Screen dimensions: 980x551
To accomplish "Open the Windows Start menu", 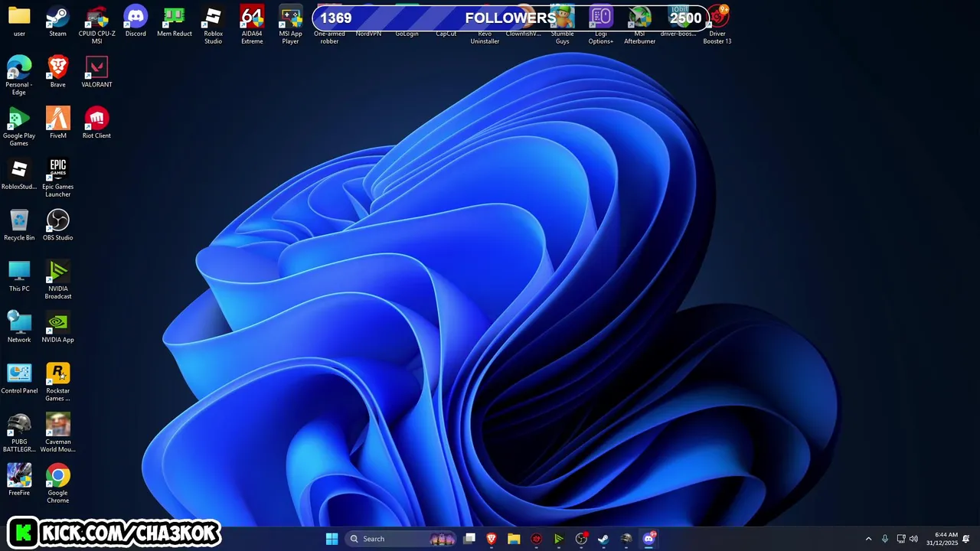I will point(332,539).
